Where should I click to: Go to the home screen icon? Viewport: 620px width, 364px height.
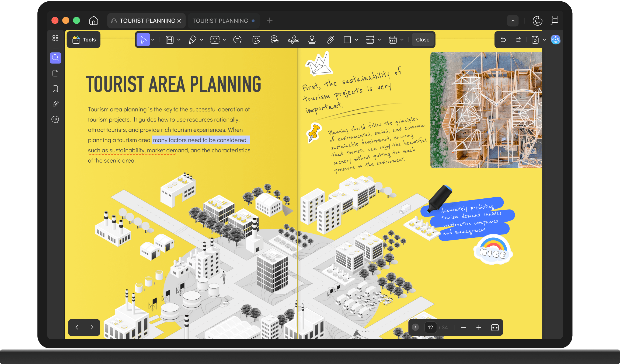point(93,21)
